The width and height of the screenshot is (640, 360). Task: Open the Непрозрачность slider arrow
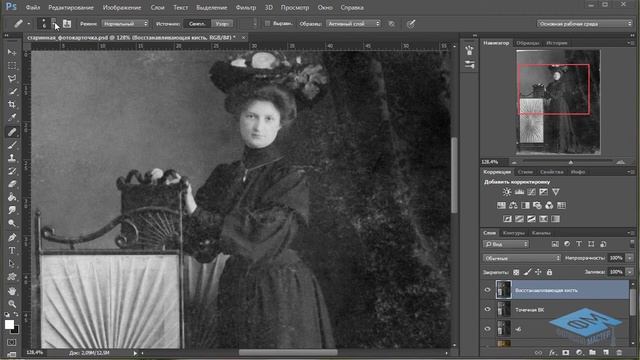tap(630, 258)
